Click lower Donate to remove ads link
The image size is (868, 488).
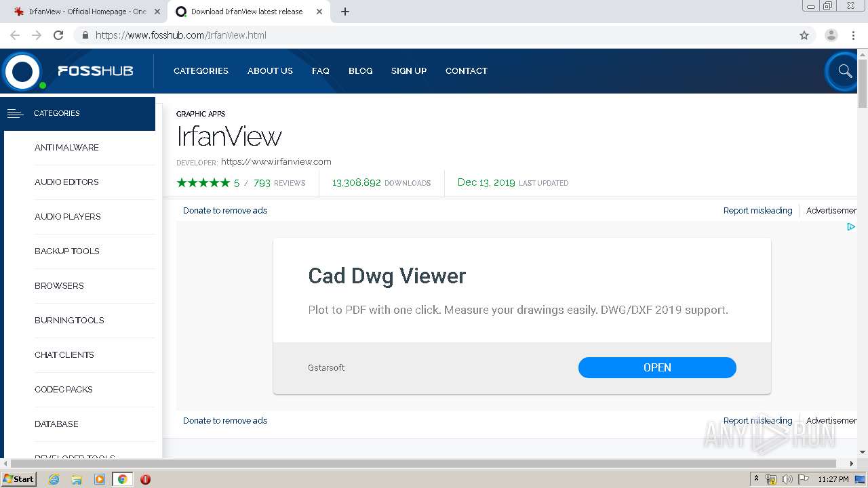(x=225, y=420)
